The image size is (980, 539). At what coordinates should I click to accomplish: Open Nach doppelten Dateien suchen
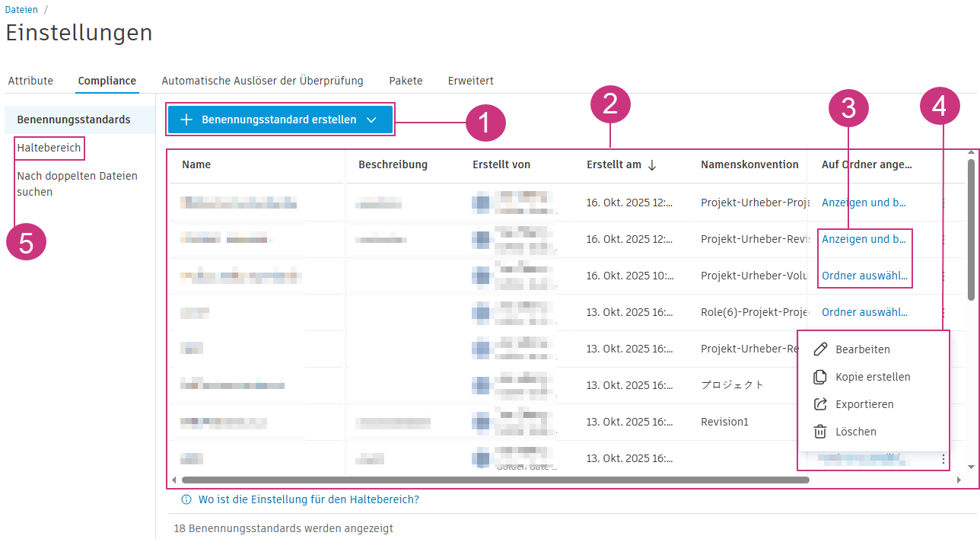pos(77,183)
